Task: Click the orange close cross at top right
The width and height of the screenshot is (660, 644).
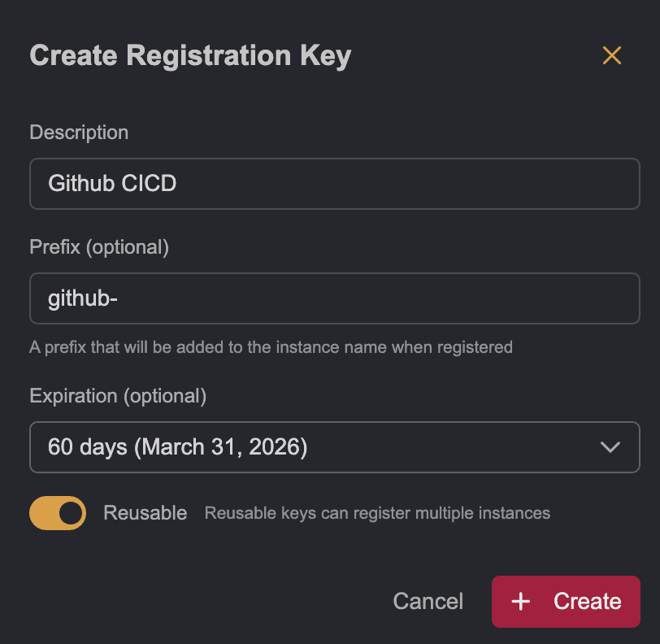Action: 612,55
